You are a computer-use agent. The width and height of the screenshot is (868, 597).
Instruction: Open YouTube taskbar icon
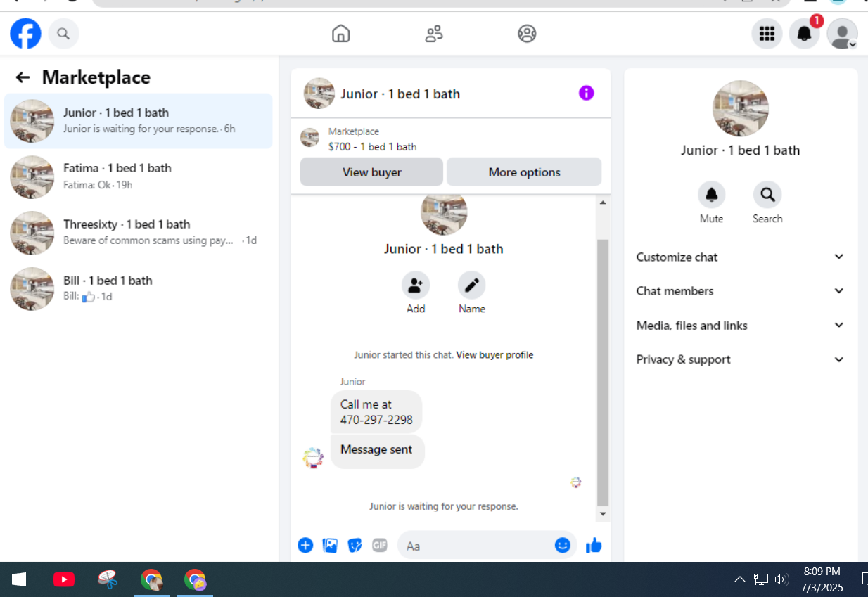64,579
